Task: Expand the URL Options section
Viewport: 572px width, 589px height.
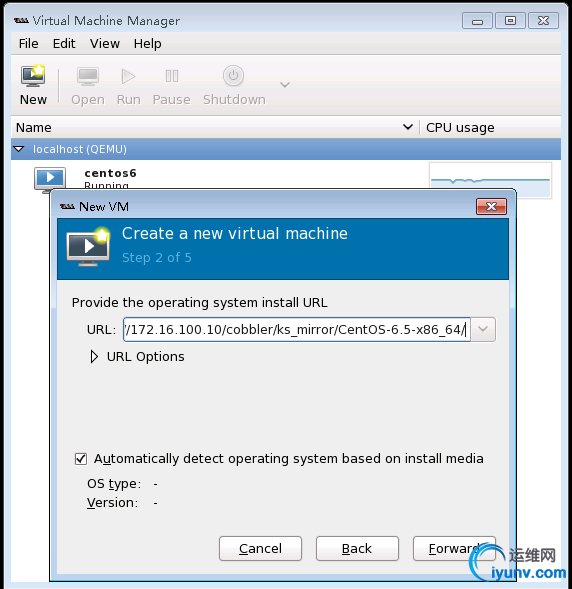Action: click(94, 356)
